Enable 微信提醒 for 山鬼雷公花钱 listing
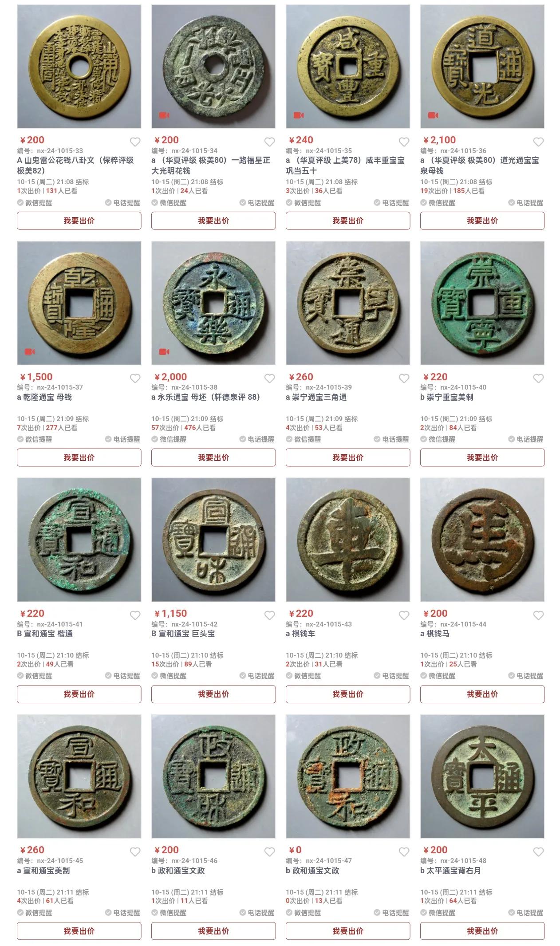The width and height of the screenshot is (560, 946). [35, 203]
